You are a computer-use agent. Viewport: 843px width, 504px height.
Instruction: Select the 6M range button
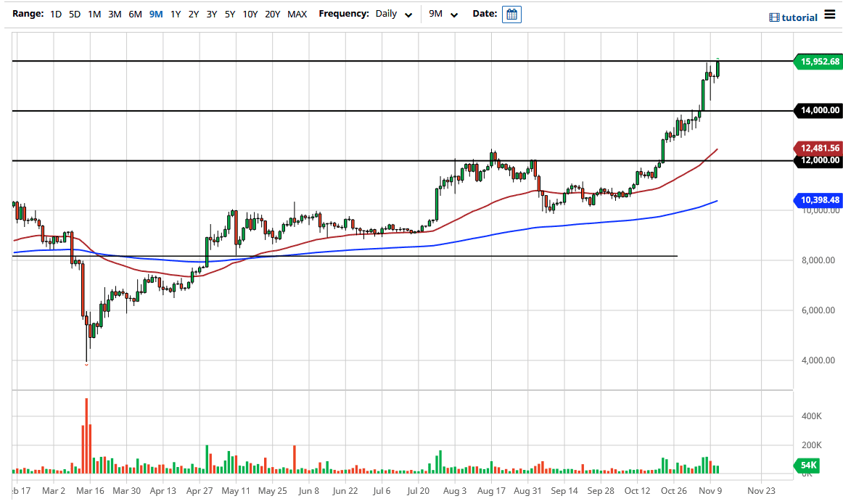click(133, 13)
